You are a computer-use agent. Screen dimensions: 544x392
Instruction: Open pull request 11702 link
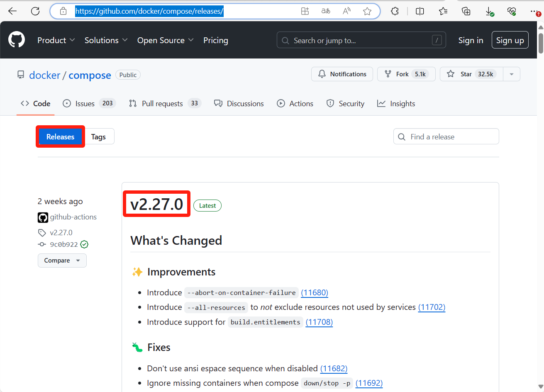(432, 307)
